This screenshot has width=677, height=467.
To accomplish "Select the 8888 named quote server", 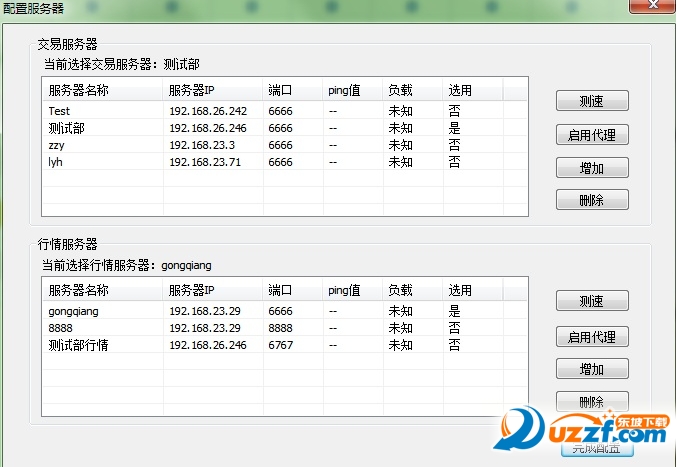I will pos(285,328).
